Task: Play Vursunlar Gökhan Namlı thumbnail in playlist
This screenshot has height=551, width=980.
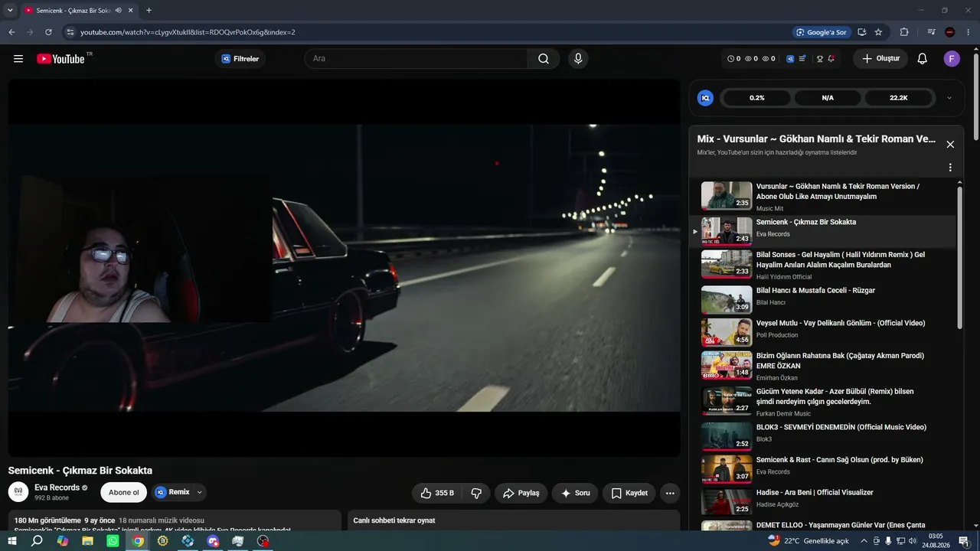Action: [727, 195]
